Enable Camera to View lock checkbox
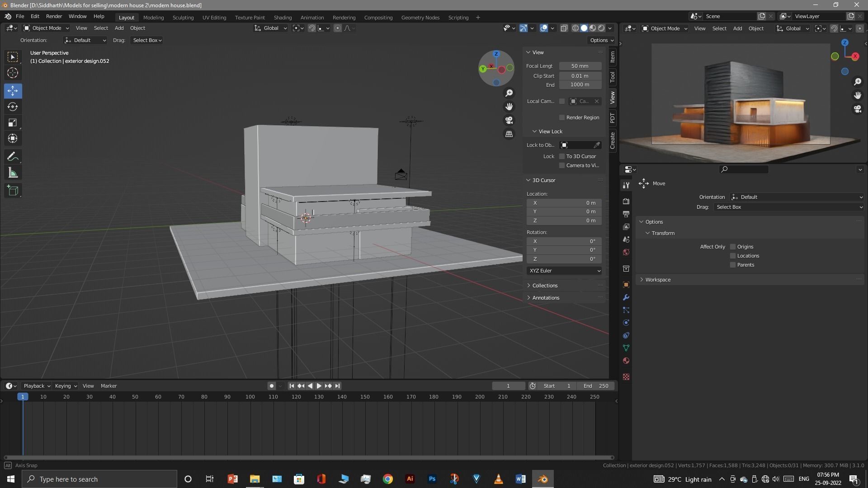Screen dimensions: 868x488 pos(562,165)
